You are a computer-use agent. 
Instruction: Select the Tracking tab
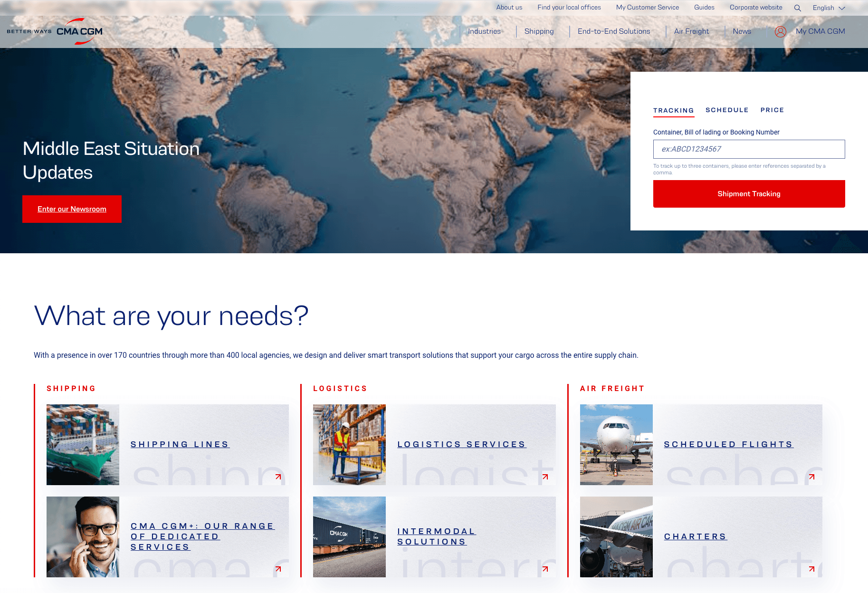pyautogui.click(x=674, y=110)
